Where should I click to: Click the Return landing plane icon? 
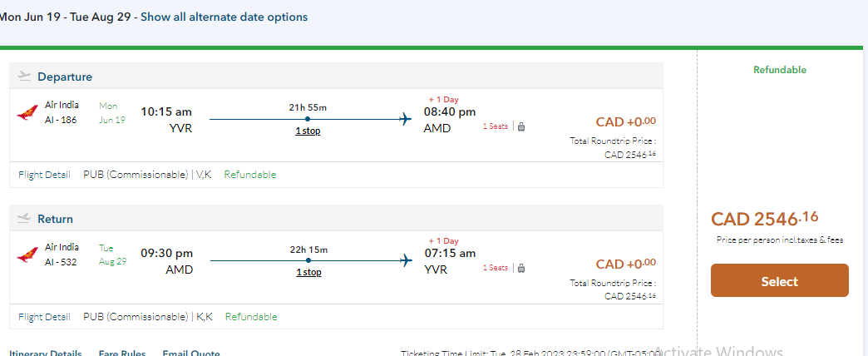24,219
